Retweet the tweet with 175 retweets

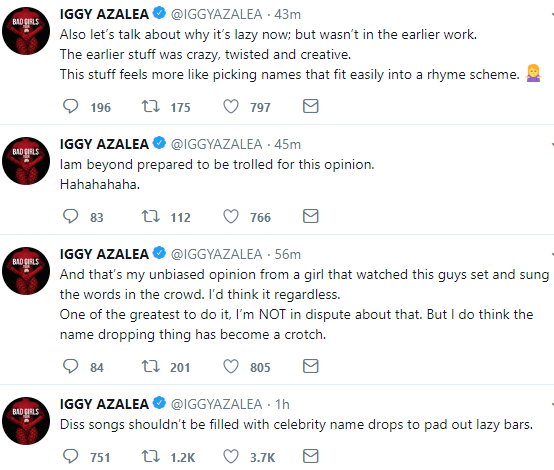pos(151,106)
